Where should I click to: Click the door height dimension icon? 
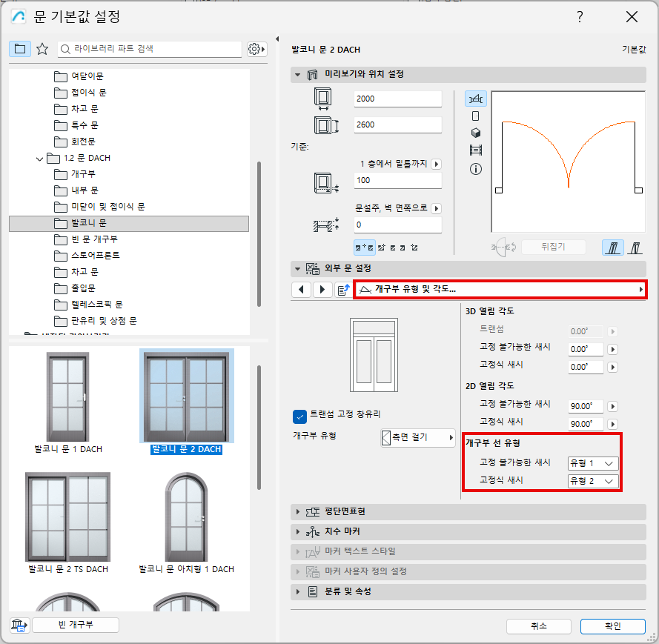pos(327,125)
